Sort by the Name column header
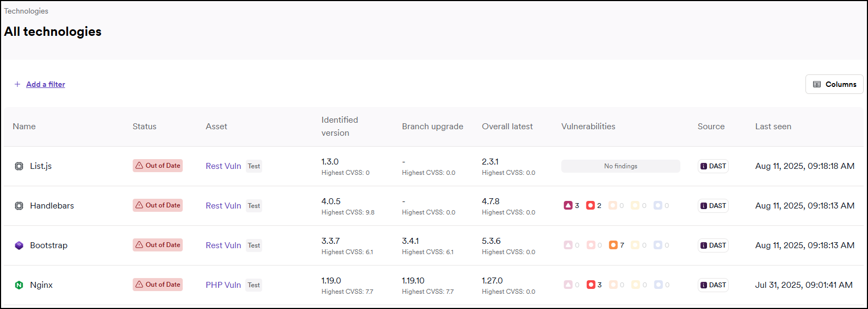 [x=24, y=127]
